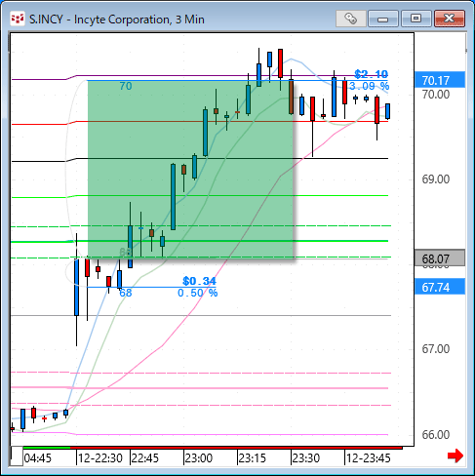Image resolution: width=475 pixels, height=476 pixels.
Task: Click the '68' label below blue line
Action: pos(126,293)
